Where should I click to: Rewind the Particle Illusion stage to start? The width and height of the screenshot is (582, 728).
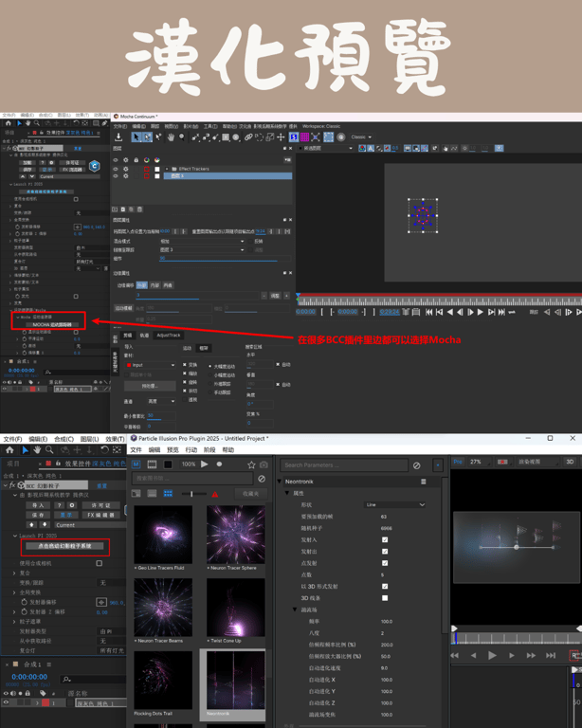tap(454, 655)
